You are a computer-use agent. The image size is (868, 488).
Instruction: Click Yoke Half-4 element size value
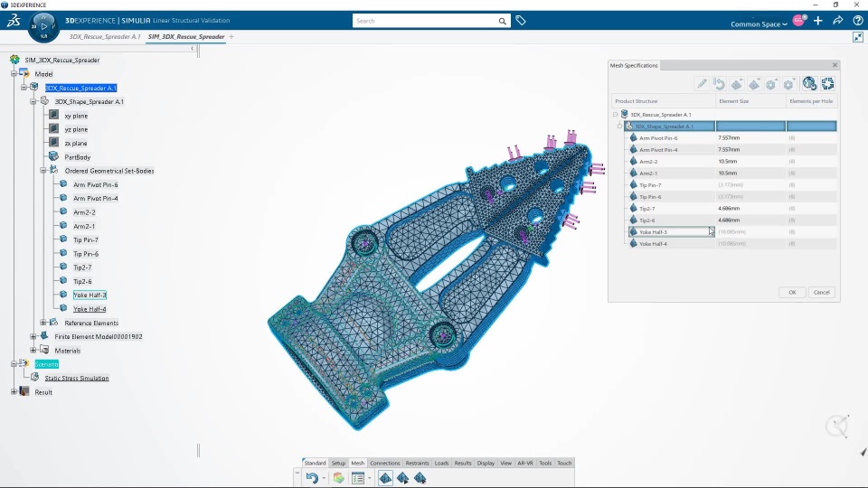coord(731,243)
